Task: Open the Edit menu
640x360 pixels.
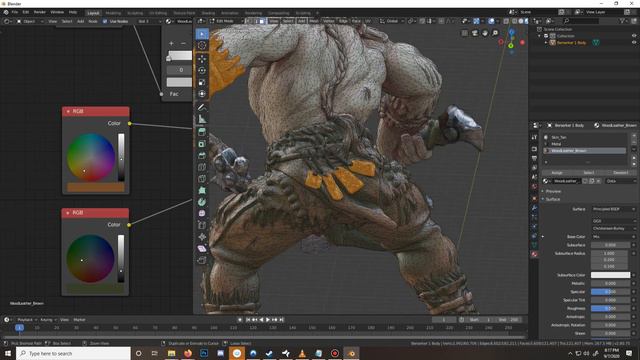Action: click(x=26, y=12)
